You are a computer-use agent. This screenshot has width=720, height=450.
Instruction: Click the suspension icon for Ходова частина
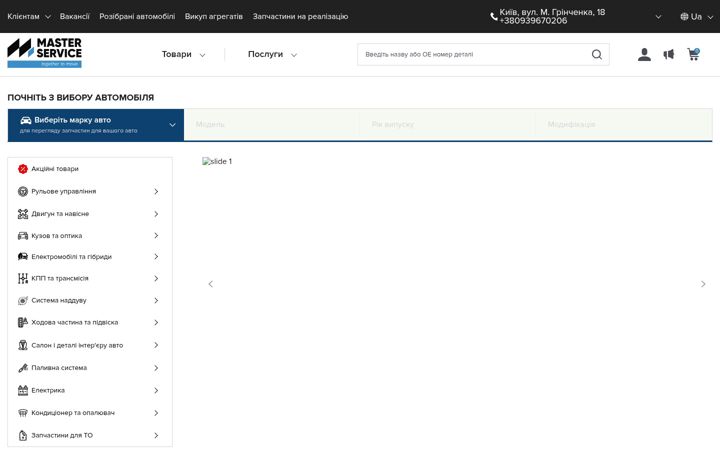click(22, 322)
